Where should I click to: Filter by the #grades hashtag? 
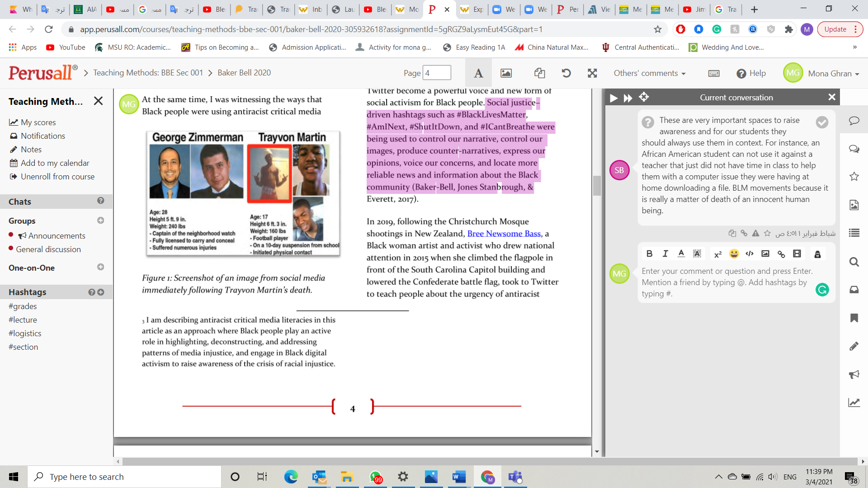[x=23, y=306]
